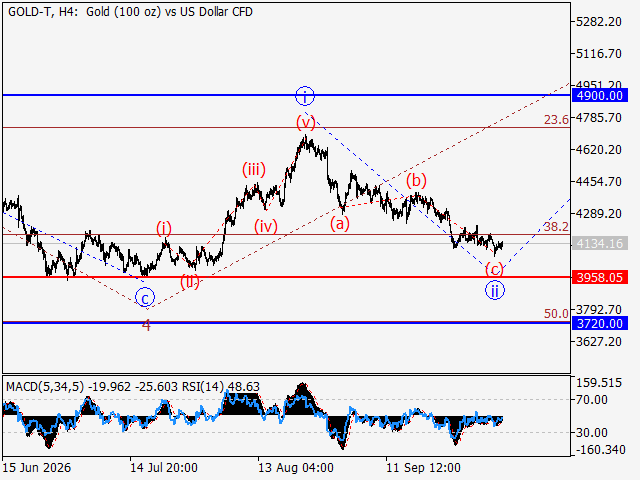Click the 4454.70 price axis label
The image size is (640, 480).
point(599,182)
